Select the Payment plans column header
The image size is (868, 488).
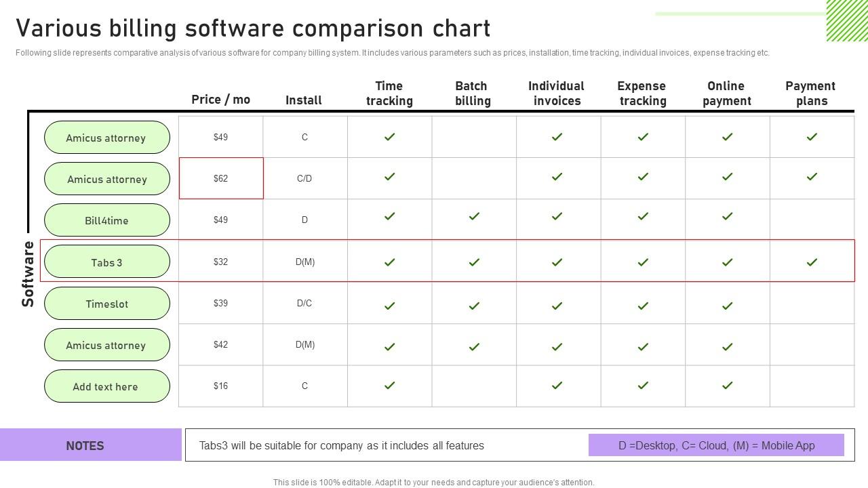pyautogui.click(x=811, y=94)
